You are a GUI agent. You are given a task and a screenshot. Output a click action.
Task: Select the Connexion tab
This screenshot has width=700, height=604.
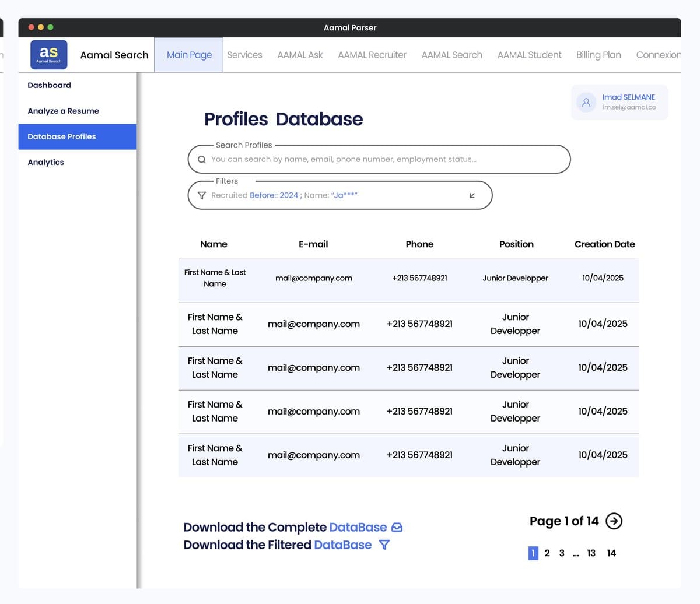click(x=659, y=55)
